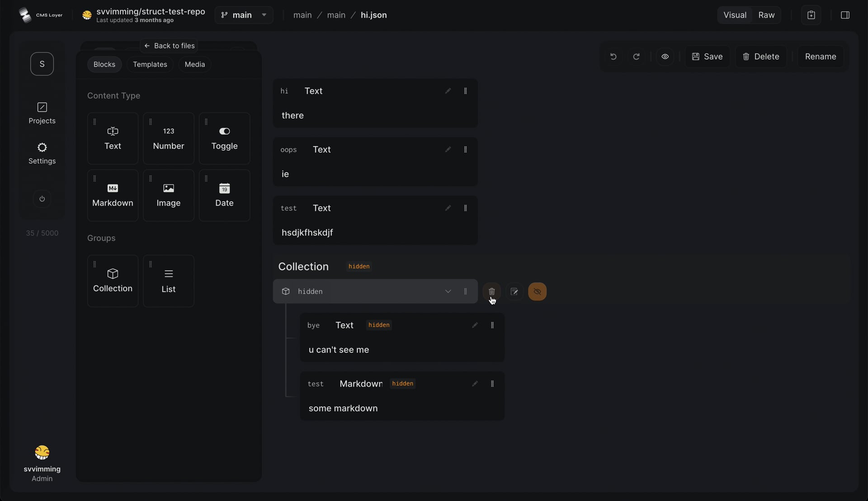
Task: Click Back to files link
Action: click(x=169, y=46)
